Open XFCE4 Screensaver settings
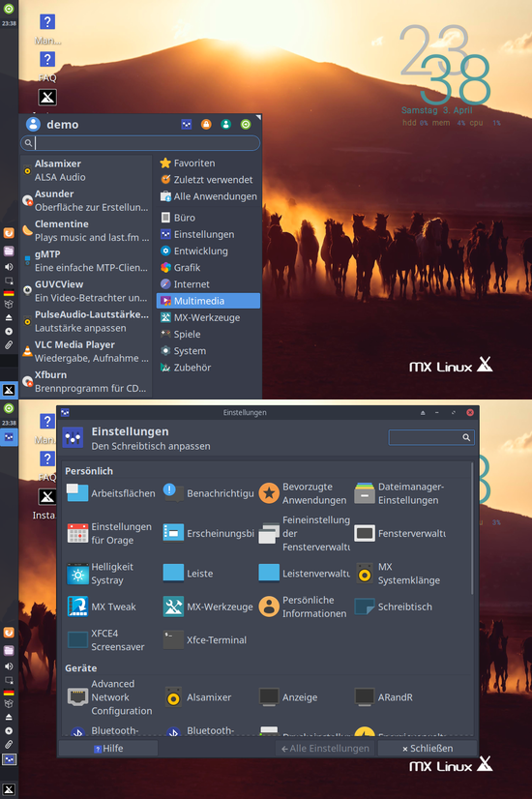 coord(106,640)
